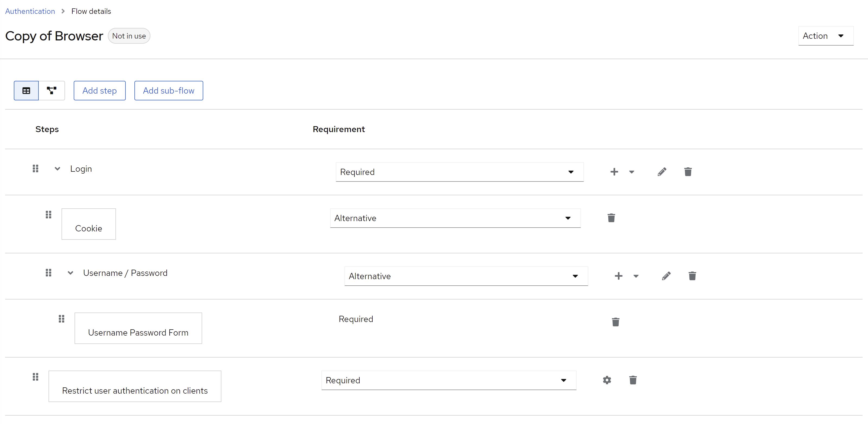Edit the Login sub-flow with pencil
Image resolution: width=868 pixels, height=424 pixels.
(662, 172)
